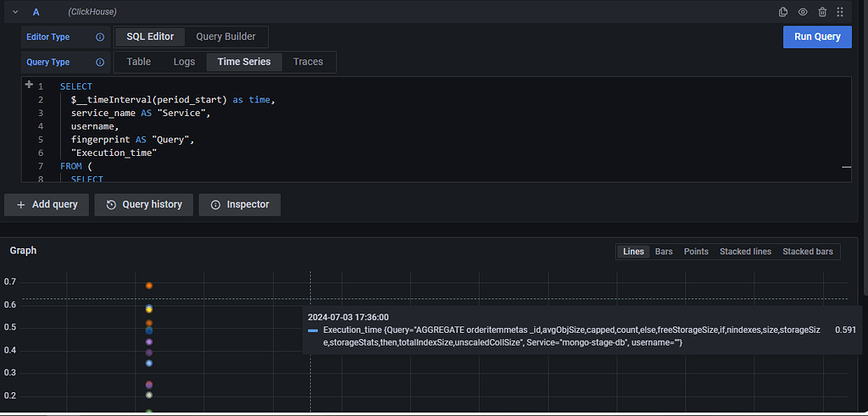868x416 pixels.
Task: Duplicate query A with the copy icon
Action: click(x=783, y=12)
